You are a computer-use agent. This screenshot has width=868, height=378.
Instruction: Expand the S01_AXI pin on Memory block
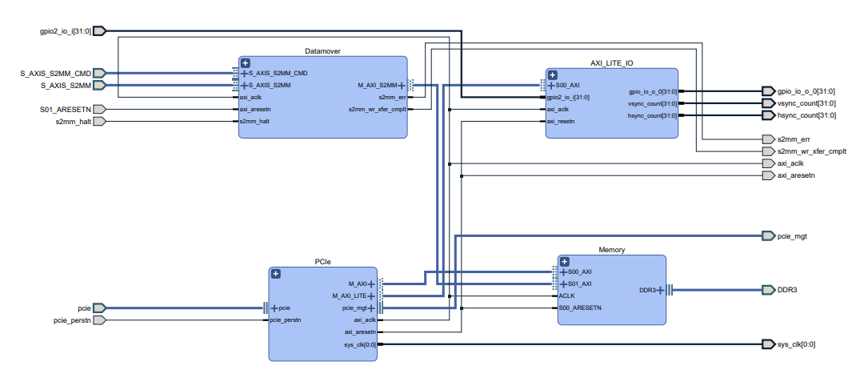(x=563, y=283)
